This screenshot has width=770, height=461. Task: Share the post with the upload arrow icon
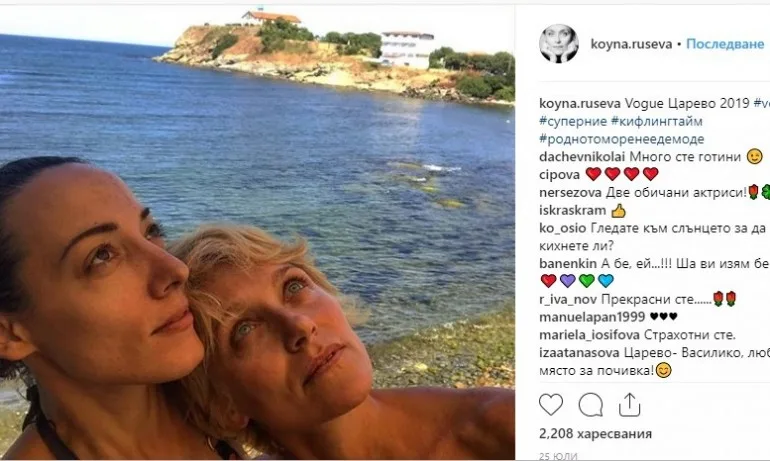[x=629, y=404]
